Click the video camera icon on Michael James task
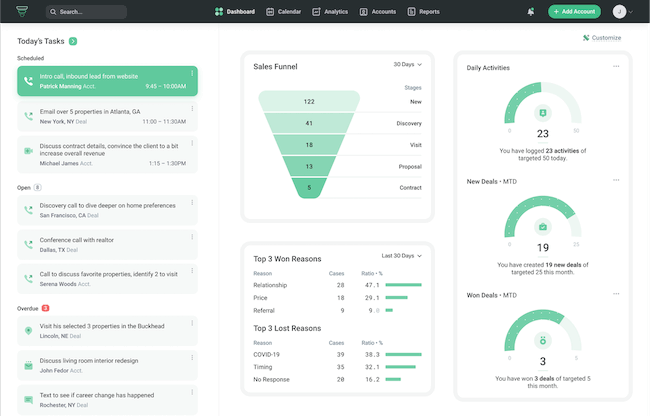This screenshot has width=650, height=416. [x=28, y=151]
